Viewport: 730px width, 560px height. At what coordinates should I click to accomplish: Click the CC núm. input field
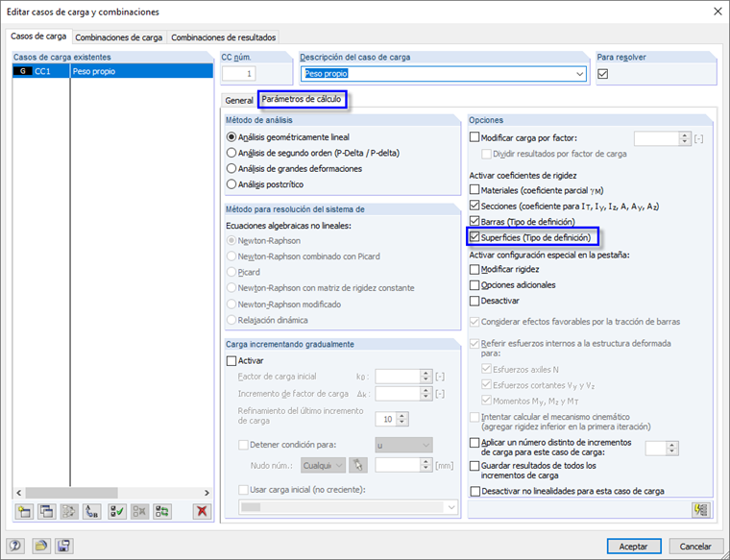(239, 74)
